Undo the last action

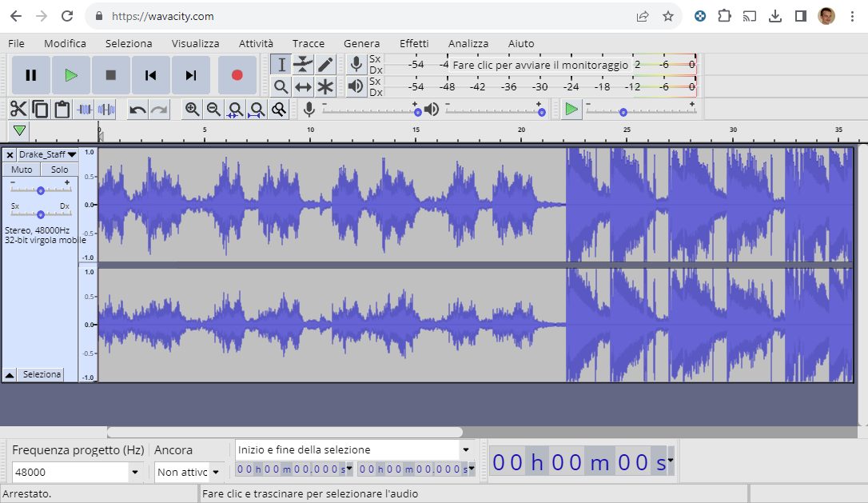[x=137, y=110]
